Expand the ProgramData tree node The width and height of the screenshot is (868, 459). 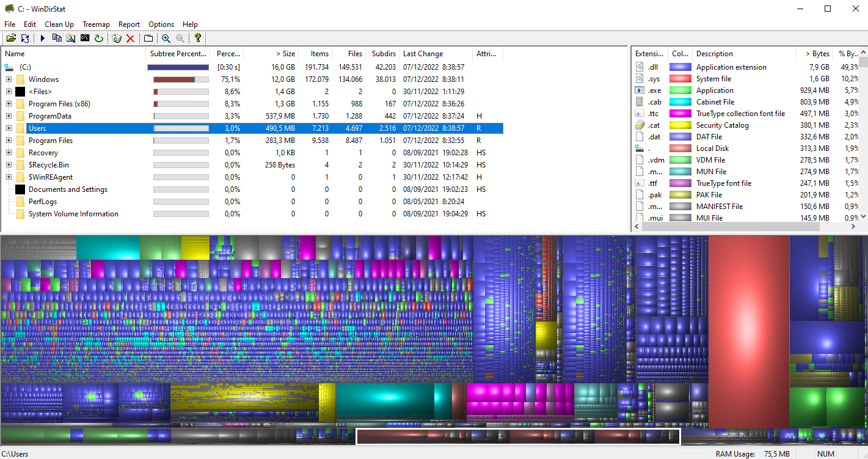pyautogui.click(x=9, y=116)
